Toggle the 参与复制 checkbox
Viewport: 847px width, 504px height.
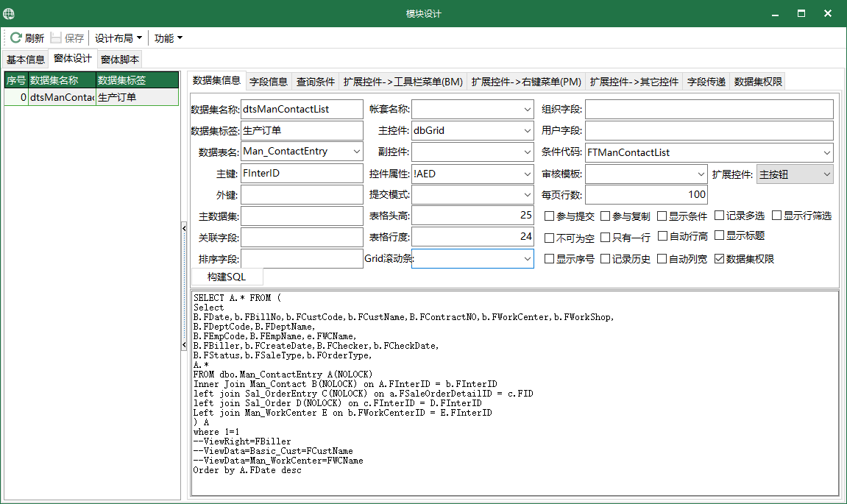[x=606, y=216]
